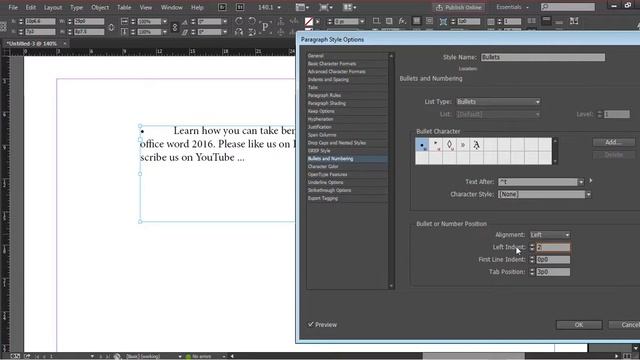Select Underline Options category
640x360 pixels.
pos(325,182)
